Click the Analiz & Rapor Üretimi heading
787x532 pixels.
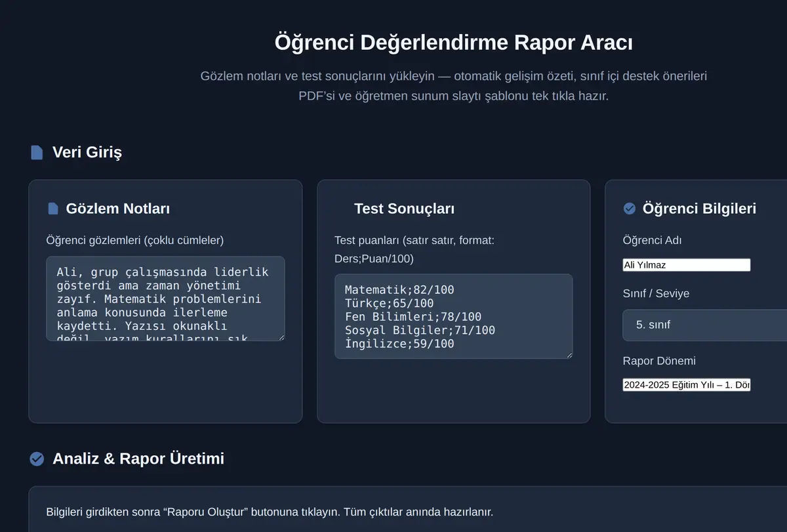pyautogui.click(x=138, y=459)
